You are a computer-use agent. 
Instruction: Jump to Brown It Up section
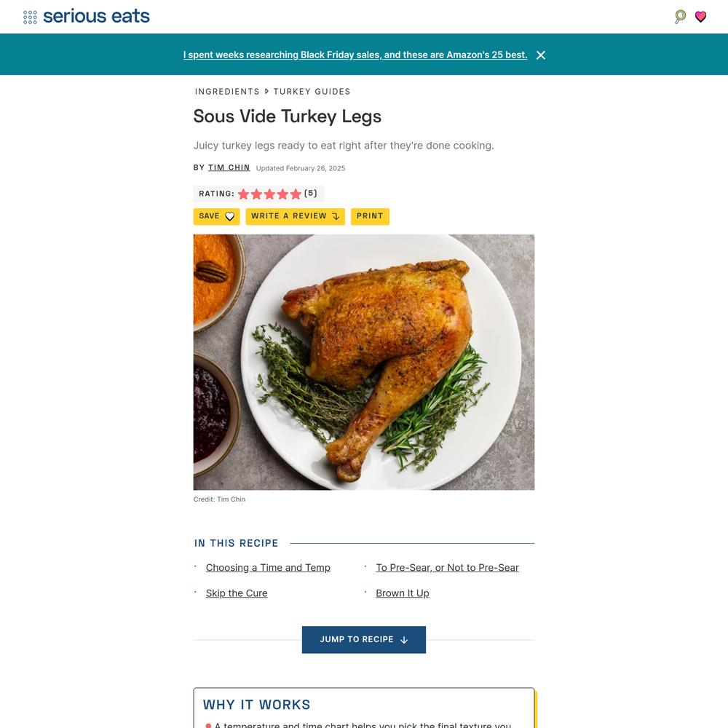click(402, 593)
